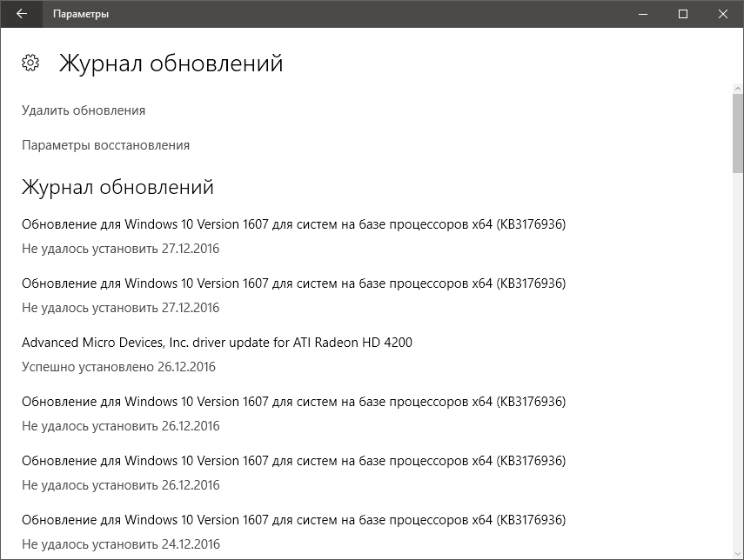Open the Параметры восстановления link
The image size is (744, 560).
[x=105, y=145]
